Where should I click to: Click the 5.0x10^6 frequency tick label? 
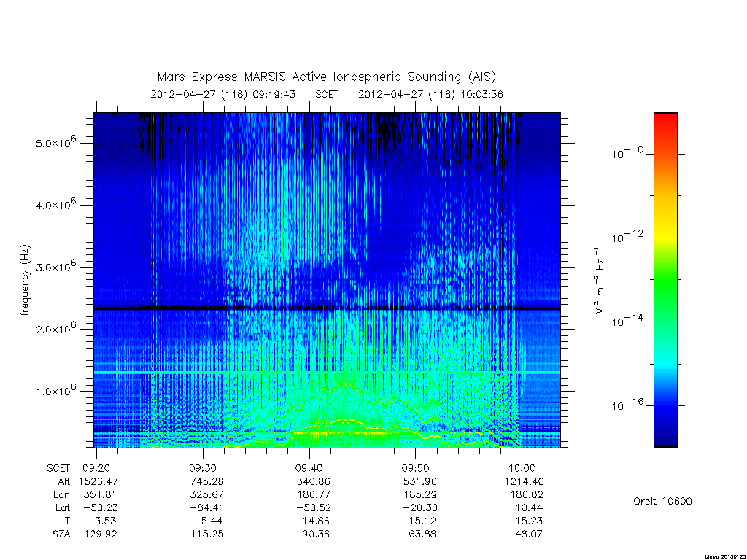pyautogui.click(x=55, y=141)
